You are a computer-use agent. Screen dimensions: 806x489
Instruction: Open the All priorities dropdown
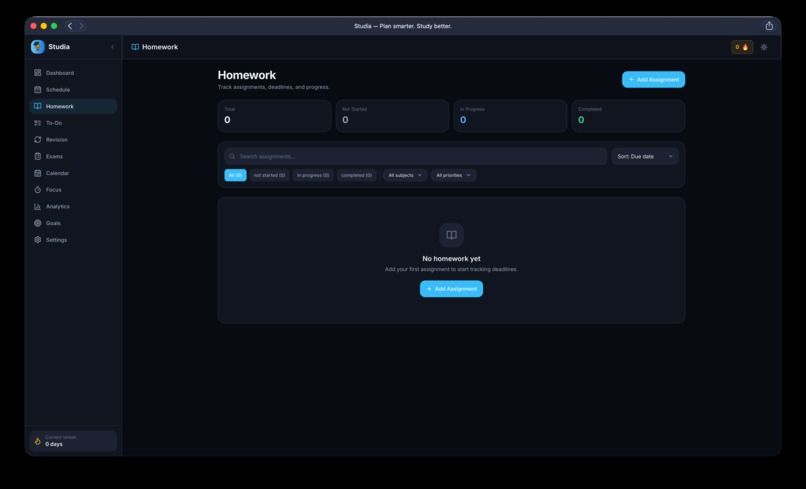[453, 175]
